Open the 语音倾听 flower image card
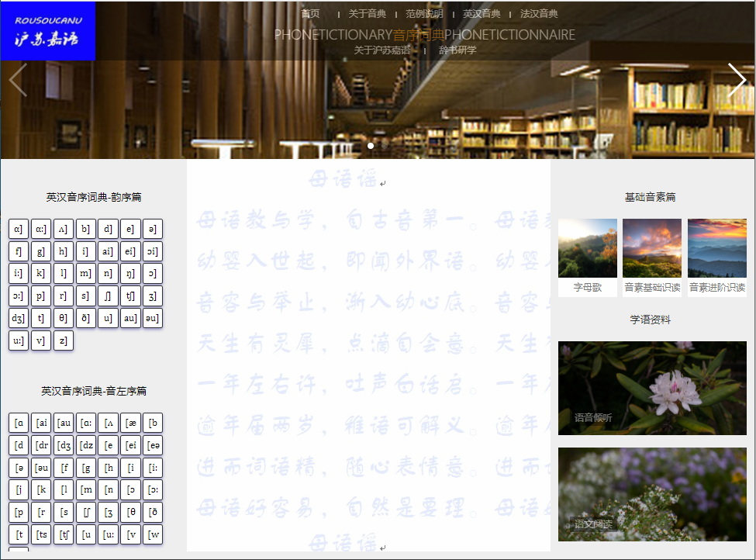Image resolution: width=756 pixels, height=560 pixels. point(652,389)
